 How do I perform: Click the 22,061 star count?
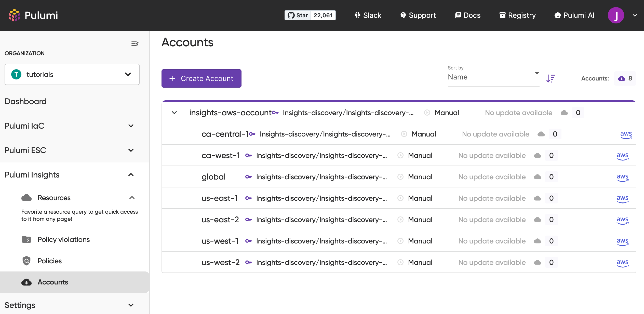(323, 15)
